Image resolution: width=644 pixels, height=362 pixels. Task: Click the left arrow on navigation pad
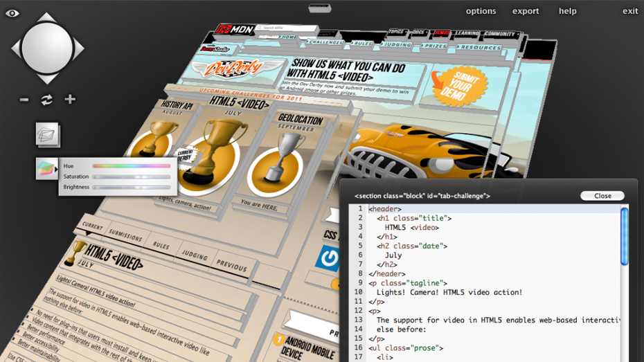point(16,48)
